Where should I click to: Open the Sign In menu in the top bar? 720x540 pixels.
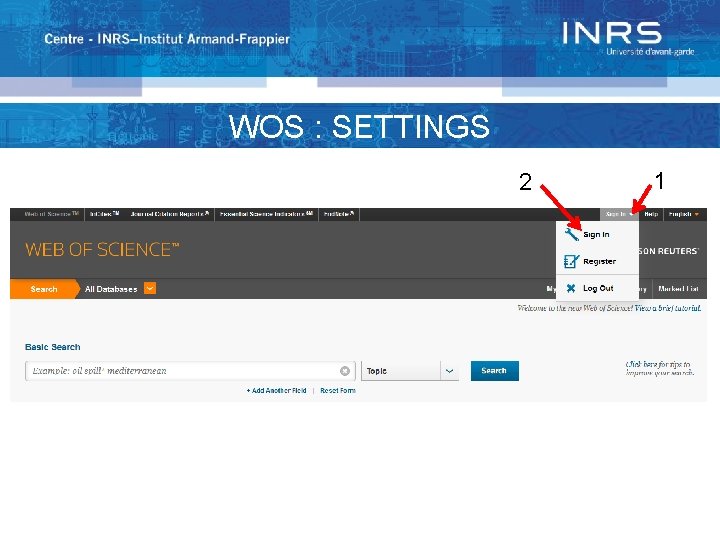(x=619, y=214)
